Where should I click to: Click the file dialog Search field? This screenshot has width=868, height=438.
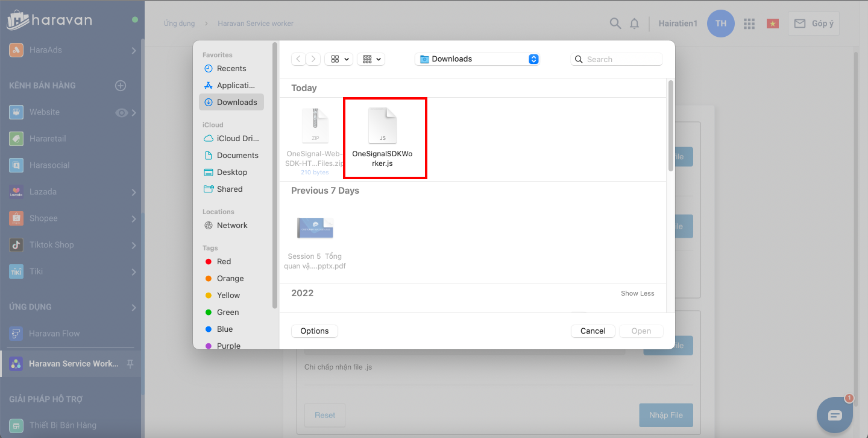point(617,59)
